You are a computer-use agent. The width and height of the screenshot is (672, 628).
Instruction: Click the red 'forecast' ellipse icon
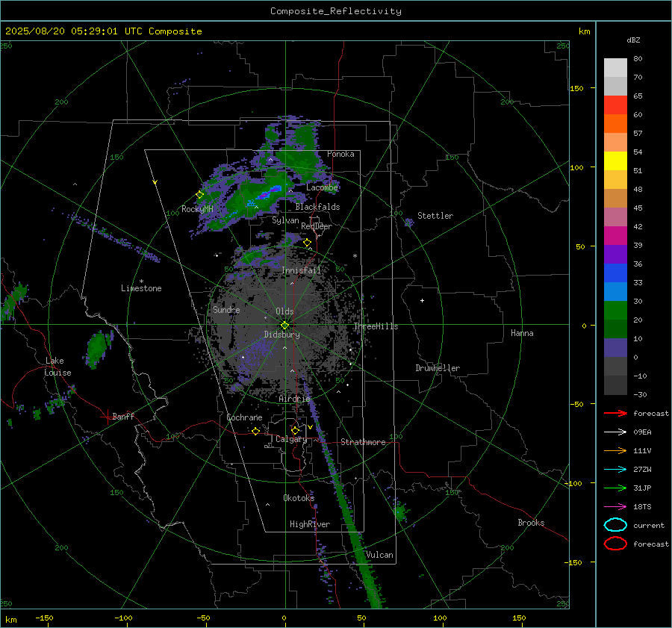pos(615,544)
